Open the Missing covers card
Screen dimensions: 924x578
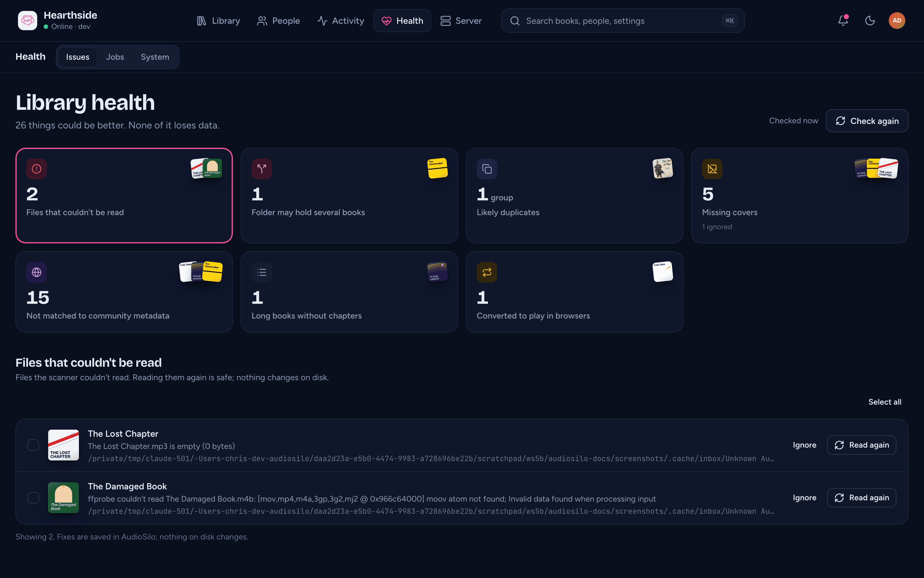pyautogui.click(x=800, y=195)
